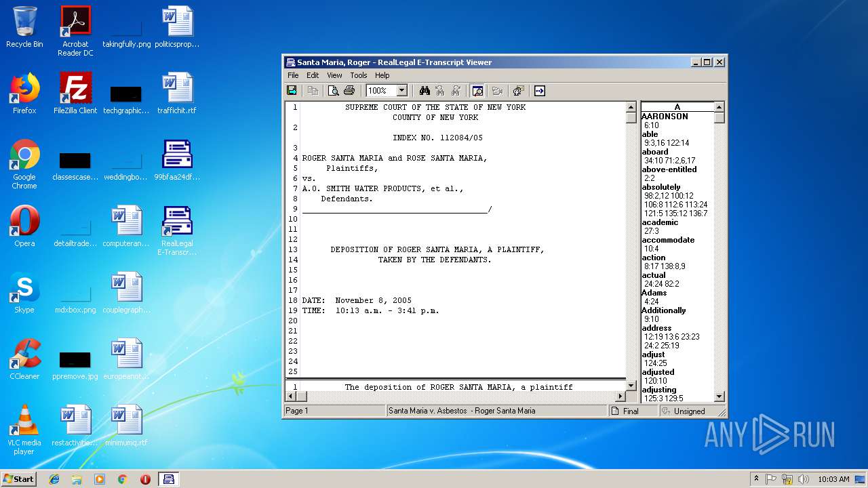Open the CCleaner desktop icon

24,359
